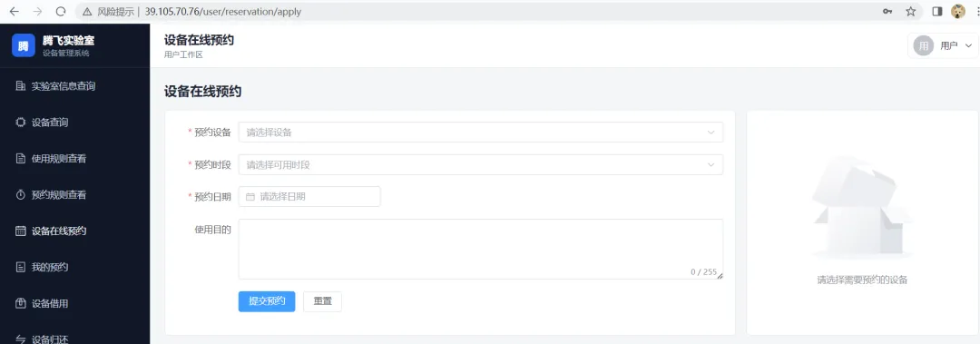980x344 pixels.
Task: Click the 腾飞实验室 blue logo icon
Action: pyautogui.click(x=23, y=45)
